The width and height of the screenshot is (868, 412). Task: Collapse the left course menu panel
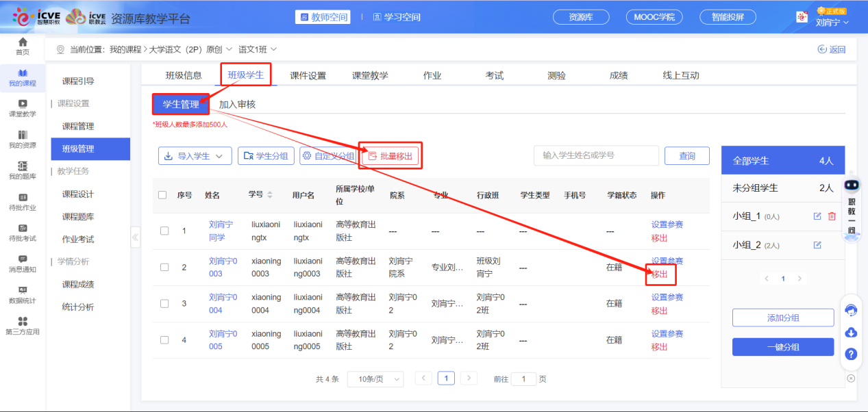tap(135, 237)
